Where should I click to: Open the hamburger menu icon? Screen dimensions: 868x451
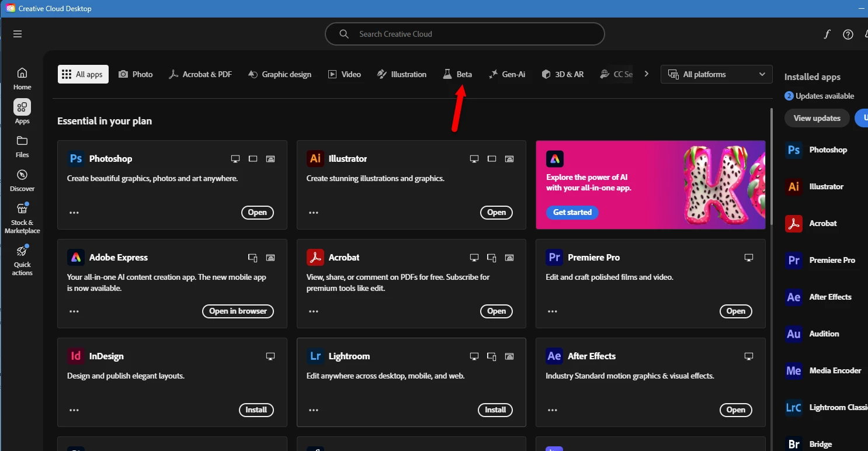click(18, 34)
